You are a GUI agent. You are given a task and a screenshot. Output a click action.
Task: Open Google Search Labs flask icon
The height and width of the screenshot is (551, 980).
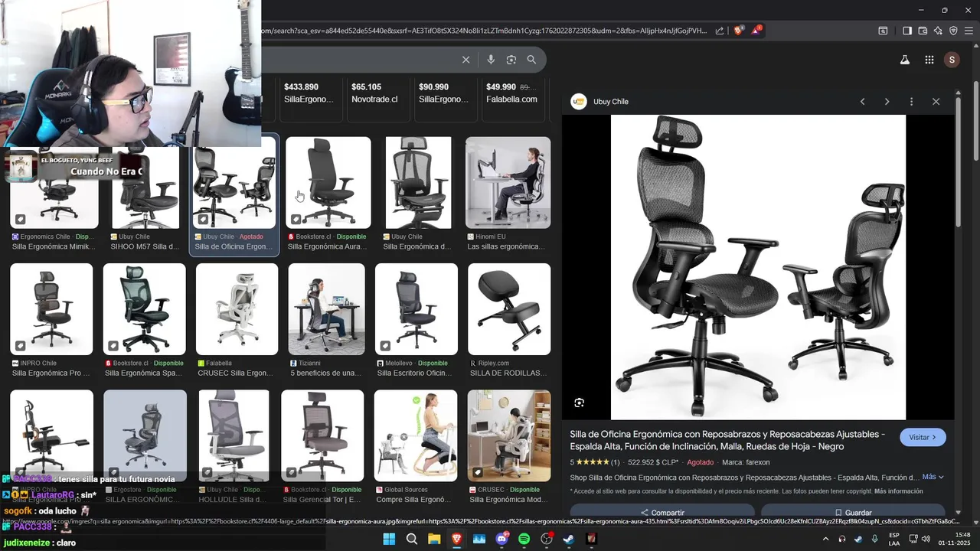[905, 60]
